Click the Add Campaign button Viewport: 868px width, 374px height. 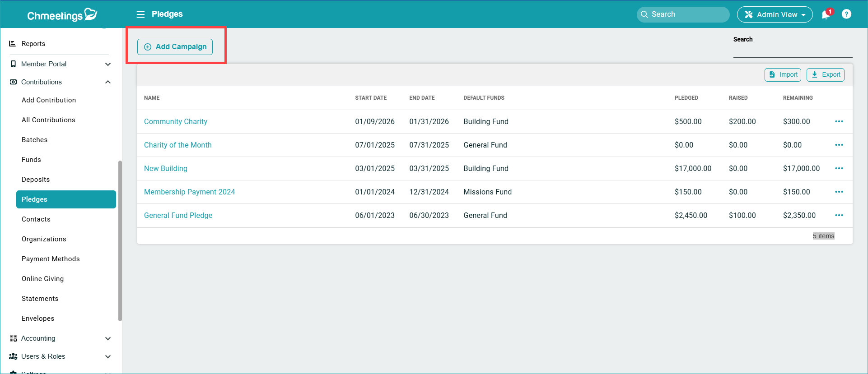(x=175, y=47)
